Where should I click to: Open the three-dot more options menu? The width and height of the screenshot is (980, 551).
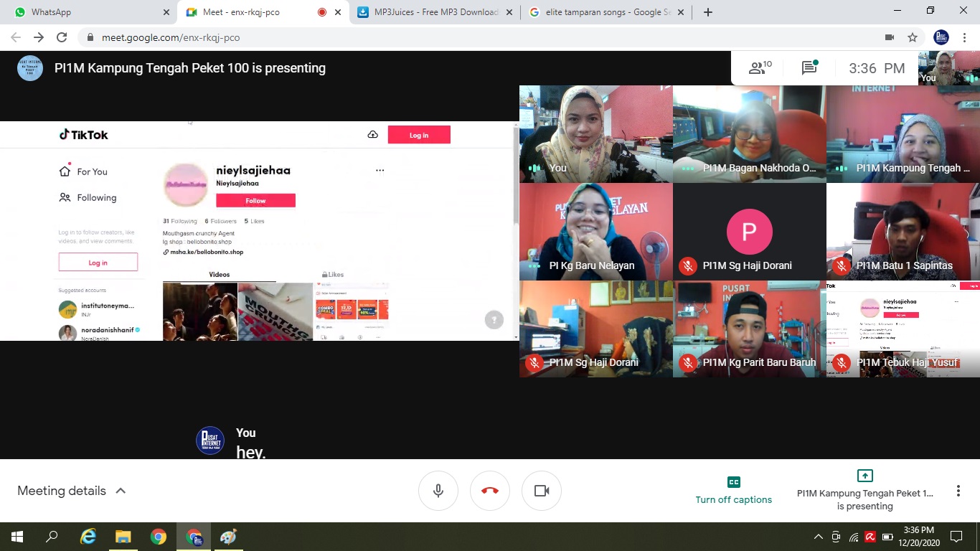[958, 491]
